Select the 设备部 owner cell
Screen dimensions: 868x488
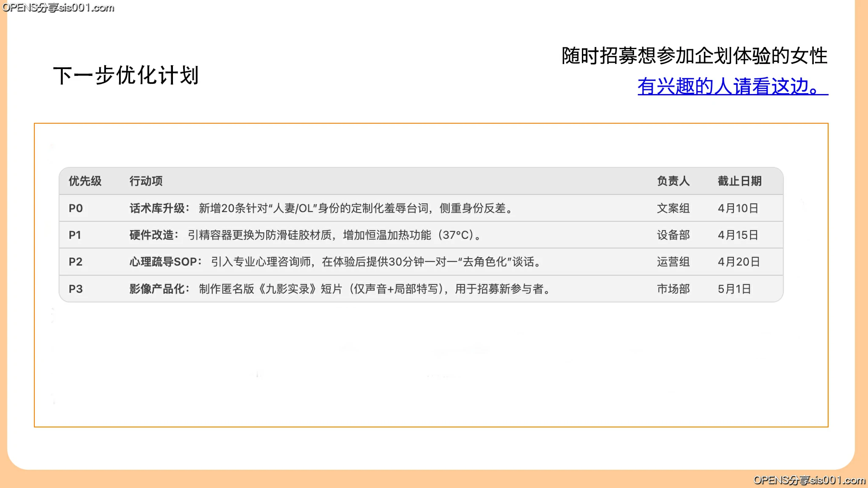pos(673,235)
